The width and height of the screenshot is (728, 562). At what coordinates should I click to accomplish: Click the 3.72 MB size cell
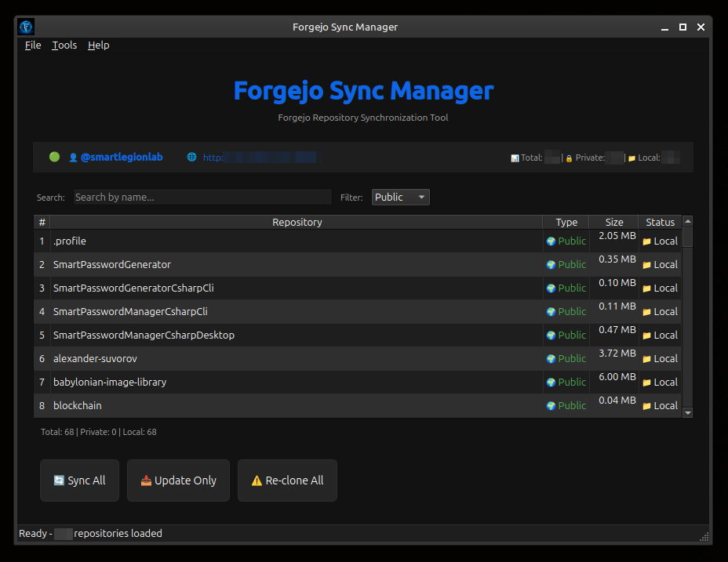pos(614,359)
